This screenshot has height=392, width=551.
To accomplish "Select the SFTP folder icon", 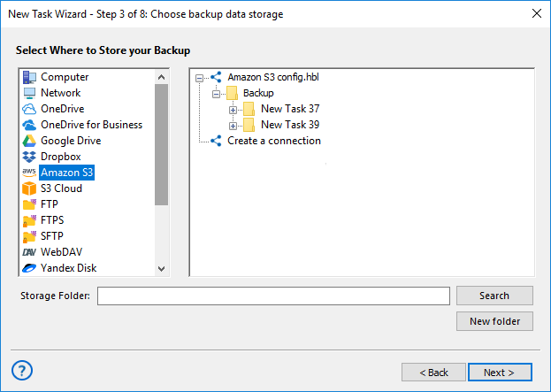I will tap(29, 236).
